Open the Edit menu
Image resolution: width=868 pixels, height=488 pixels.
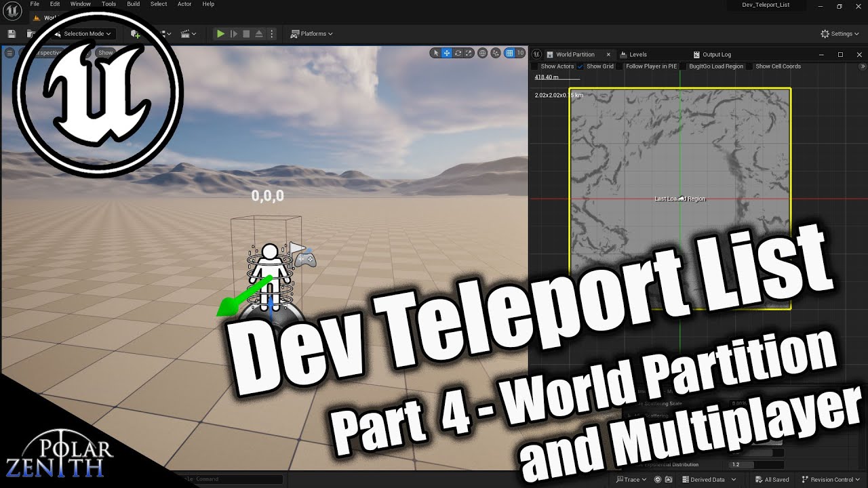click(x=55, y=4)
